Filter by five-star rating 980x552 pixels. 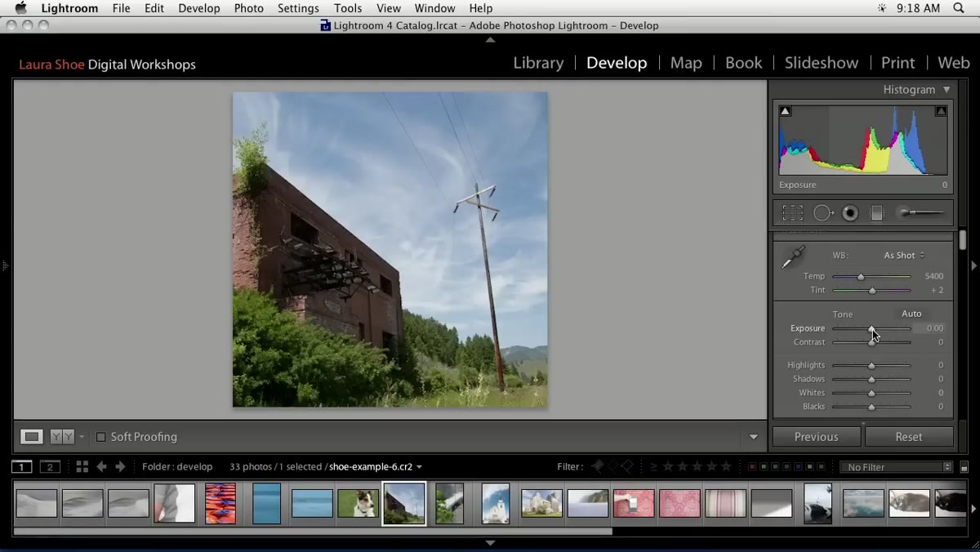tap(727, 467)
